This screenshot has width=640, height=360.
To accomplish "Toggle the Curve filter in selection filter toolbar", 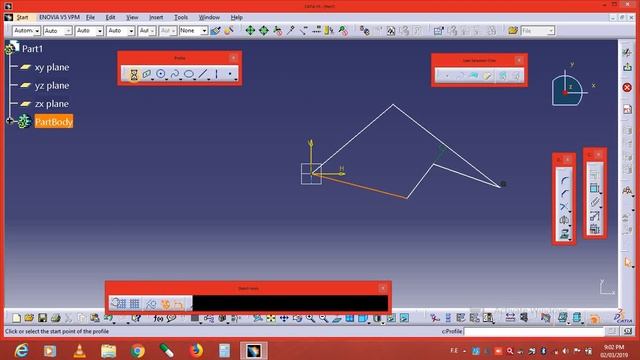I will 460,76.
